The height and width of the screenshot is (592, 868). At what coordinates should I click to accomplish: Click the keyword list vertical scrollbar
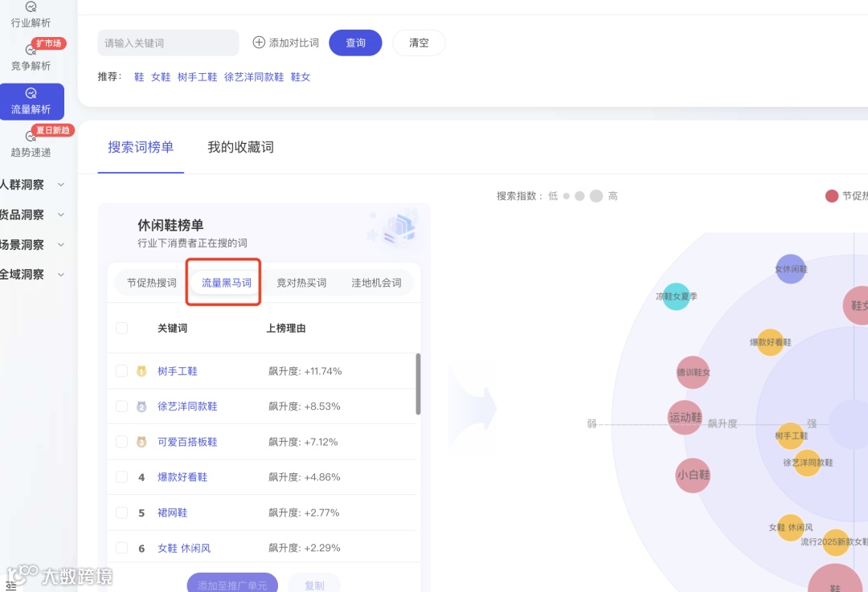[x=418, y=384]
